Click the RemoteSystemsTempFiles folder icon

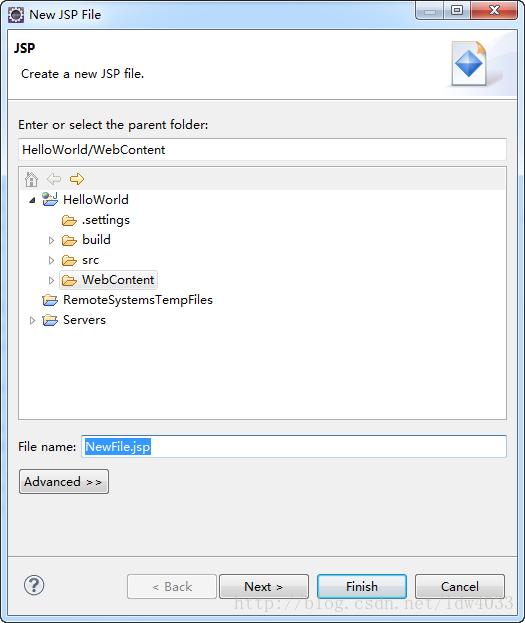tap(50, 300)
